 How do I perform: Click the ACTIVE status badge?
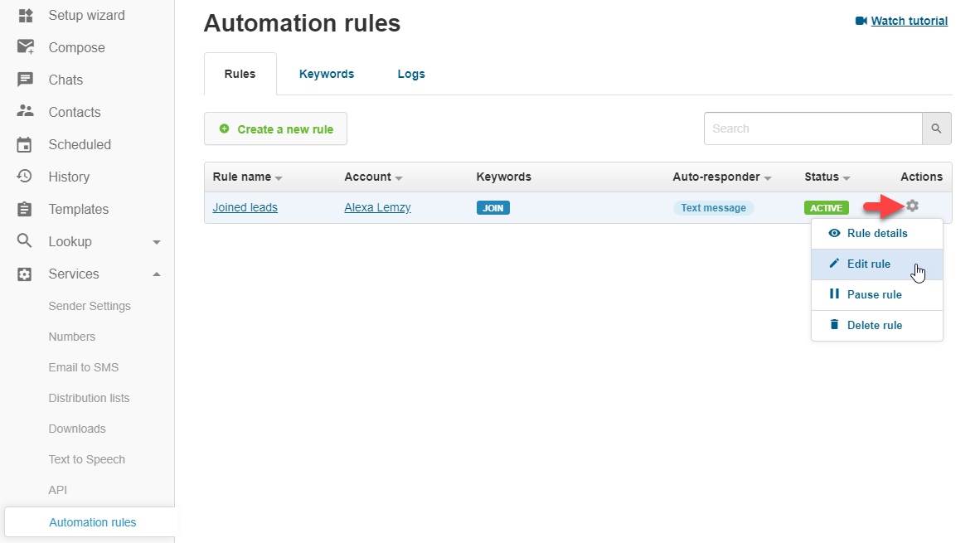tap(827, 207)
